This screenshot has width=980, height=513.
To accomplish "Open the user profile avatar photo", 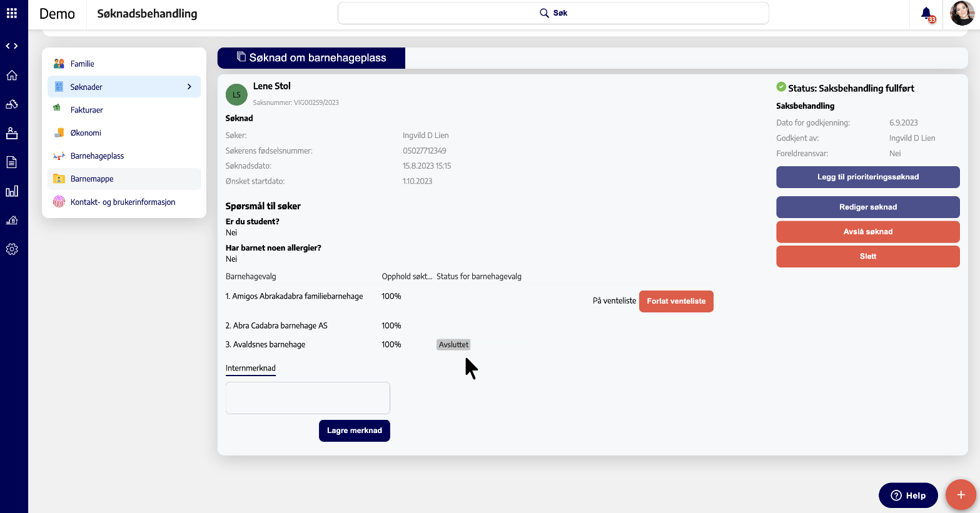I will pos(962,13).
